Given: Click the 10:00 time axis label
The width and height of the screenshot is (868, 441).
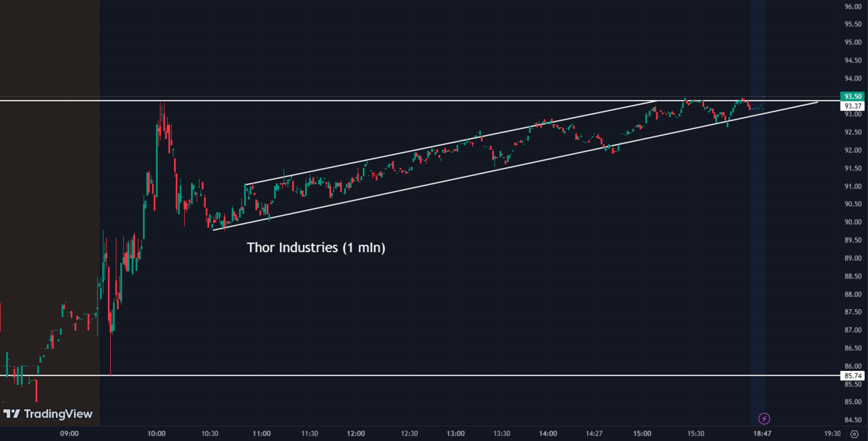Looking at the screenshot, I should (157, 434).
